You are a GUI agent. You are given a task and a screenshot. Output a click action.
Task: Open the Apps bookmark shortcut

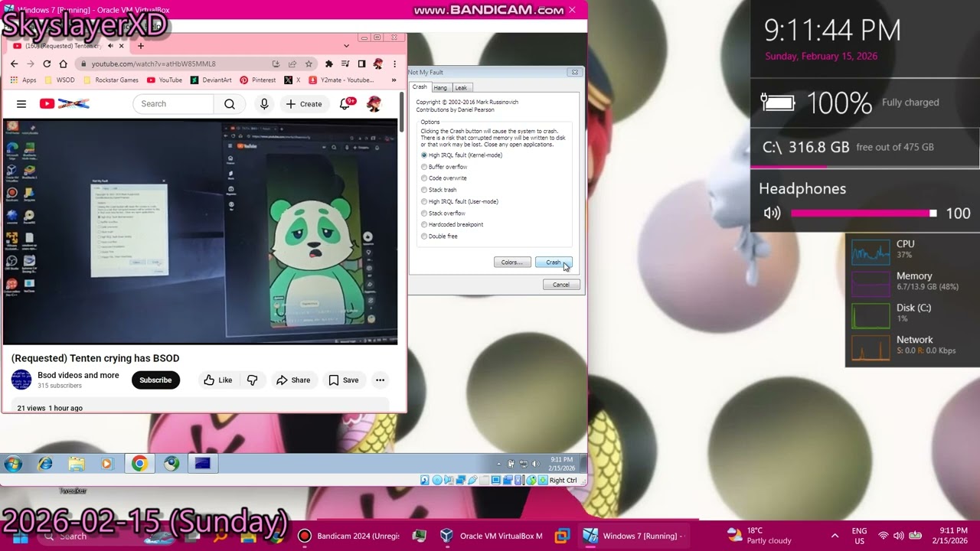click(24, 80)
